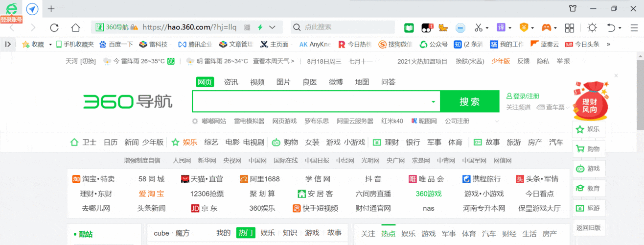Click the purple translate extension icon
644x245 pixels.
501,27
